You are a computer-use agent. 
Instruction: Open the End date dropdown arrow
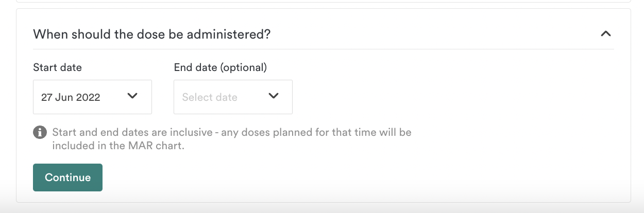click(x=273, y=96)
